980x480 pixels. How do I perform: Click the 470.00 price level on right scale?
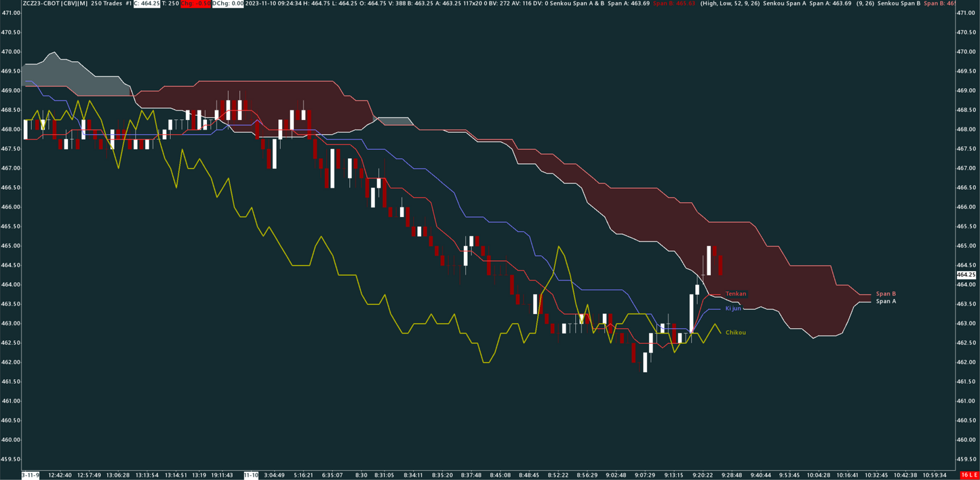[x=964, y=52]
